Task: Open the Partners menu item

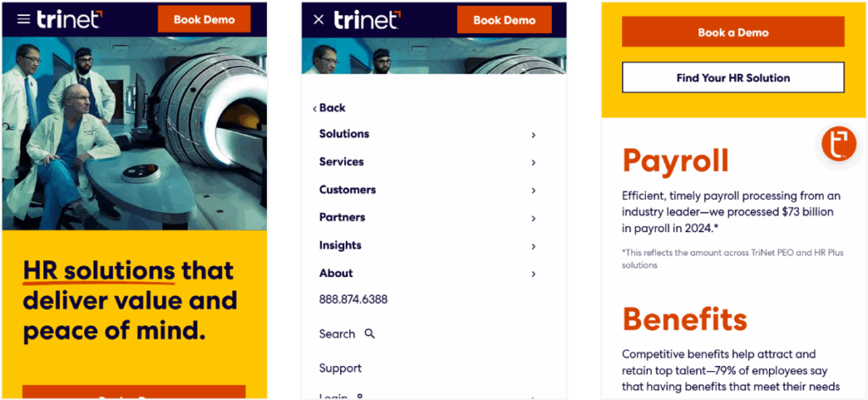Action: tap(342, 218)
